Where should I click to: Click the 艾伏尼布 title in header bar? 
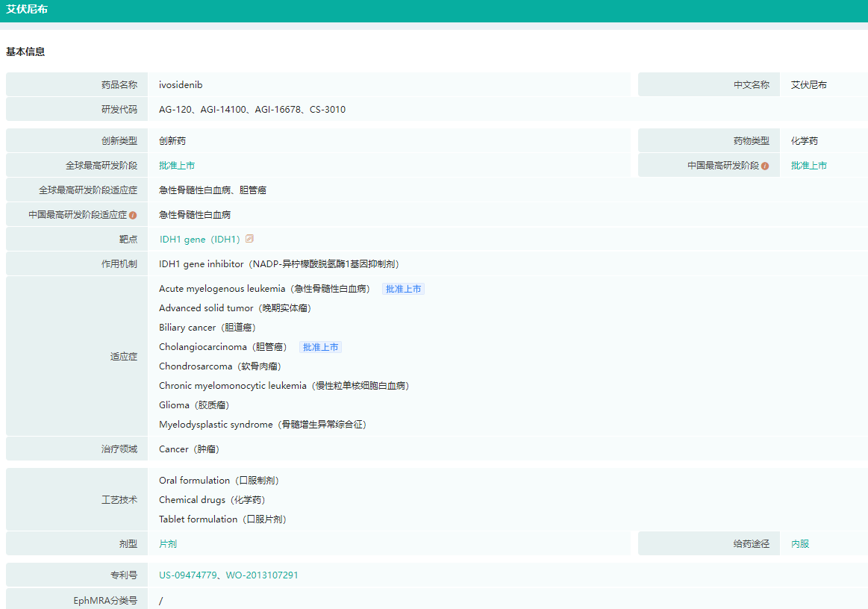point(27,10)
